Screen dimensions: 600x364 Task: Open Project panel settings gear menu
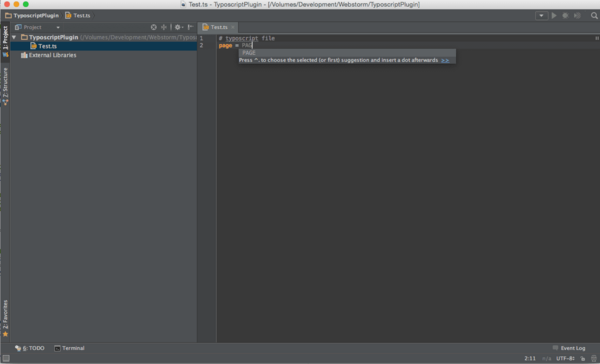pos(179,27)
